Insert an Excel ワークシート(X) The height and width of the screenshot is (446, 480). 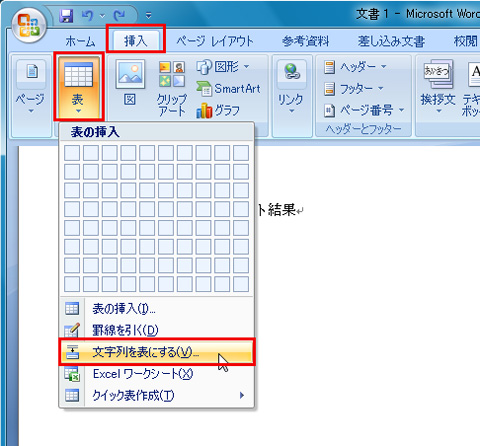(156, 374)
